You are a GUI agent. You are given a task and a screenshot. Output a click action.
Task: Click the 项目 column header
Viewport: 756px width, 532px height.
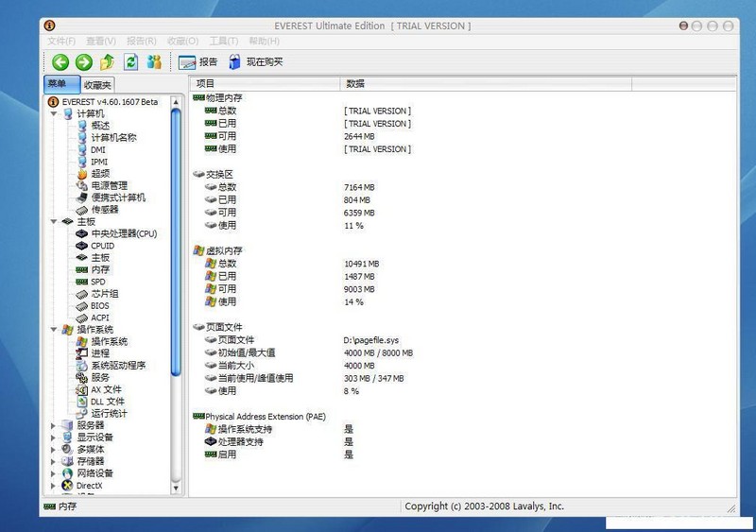[x=265, y=83]
